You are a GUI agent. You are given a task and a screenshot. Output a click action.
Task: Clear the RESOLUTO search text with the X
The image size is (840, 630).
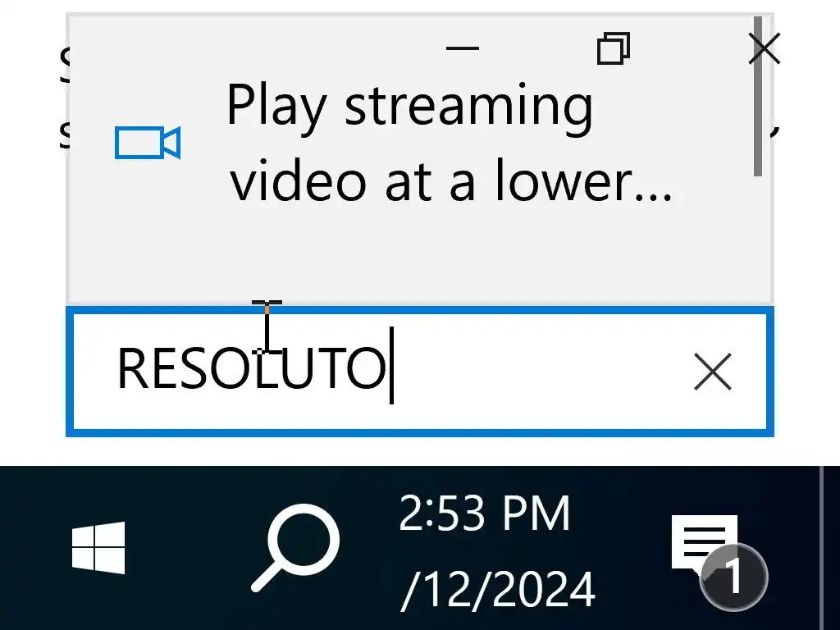[x=712, y=372]
